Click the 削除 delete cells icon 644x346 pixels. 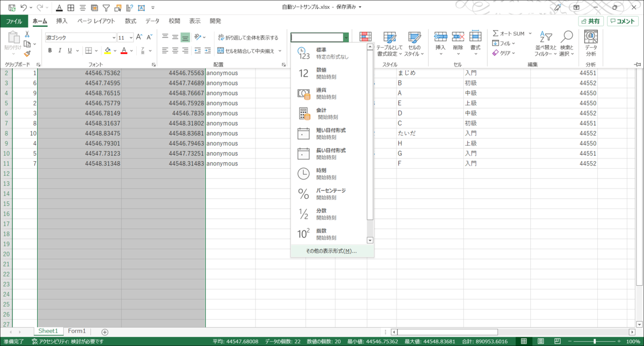tap(458, 37)
